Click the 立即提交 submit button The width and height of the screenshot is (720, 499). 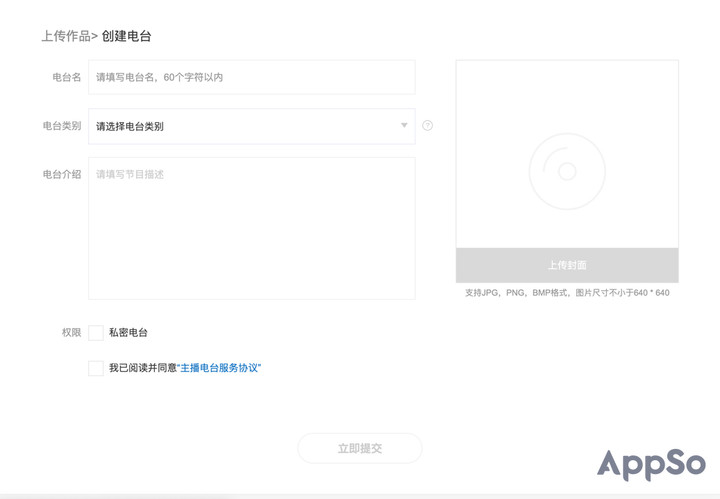coord(360,448)
